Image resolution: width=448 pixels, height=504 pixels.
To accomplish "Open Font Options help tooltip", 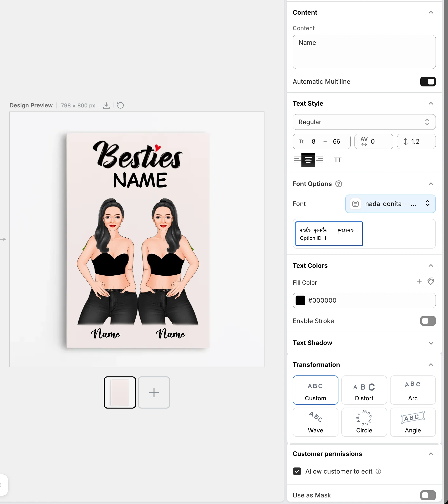I will click(x=339, y=184).
